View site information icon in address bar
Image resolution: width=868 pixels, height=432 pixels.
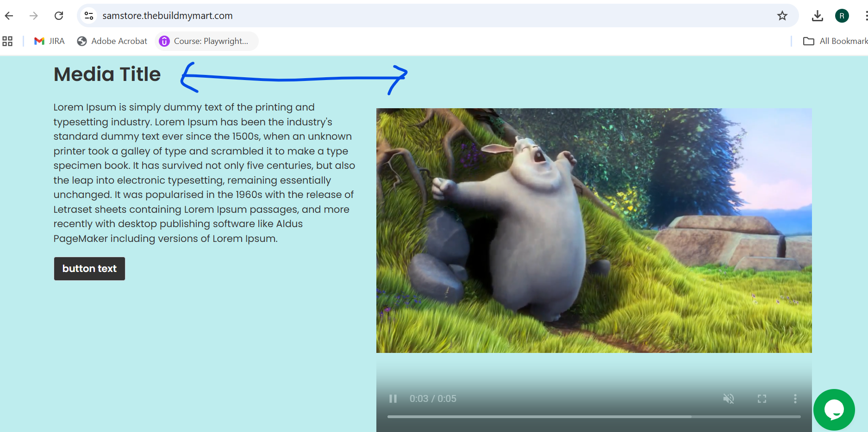coord(89,16)
